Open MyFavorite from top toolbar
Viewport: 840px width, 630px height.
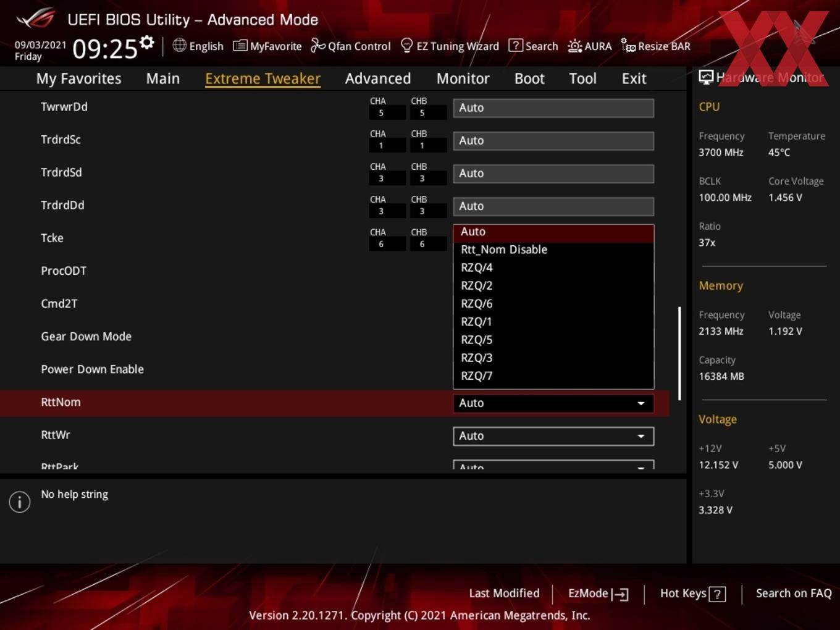pos(267,46)
